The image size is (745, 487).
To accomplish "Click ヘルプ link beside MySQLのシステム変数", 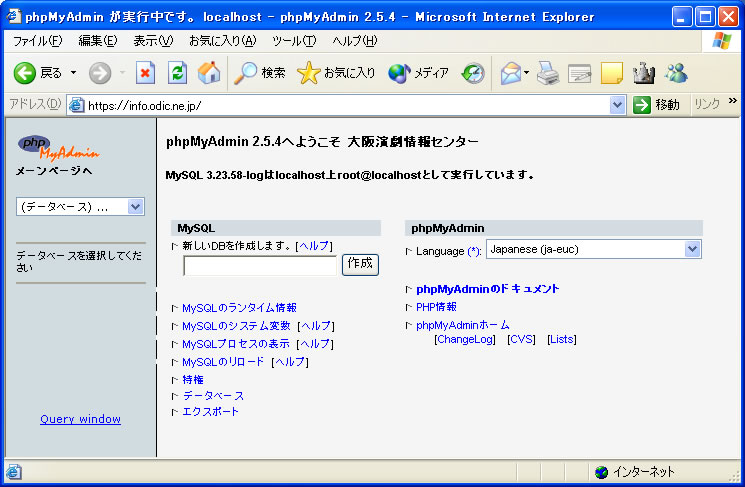I will [316, 326].
